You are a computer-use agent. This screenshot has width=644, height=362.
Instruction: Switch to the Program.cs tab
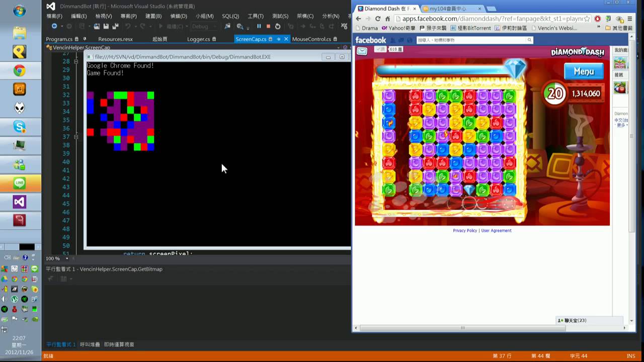[x=59, y=39]
